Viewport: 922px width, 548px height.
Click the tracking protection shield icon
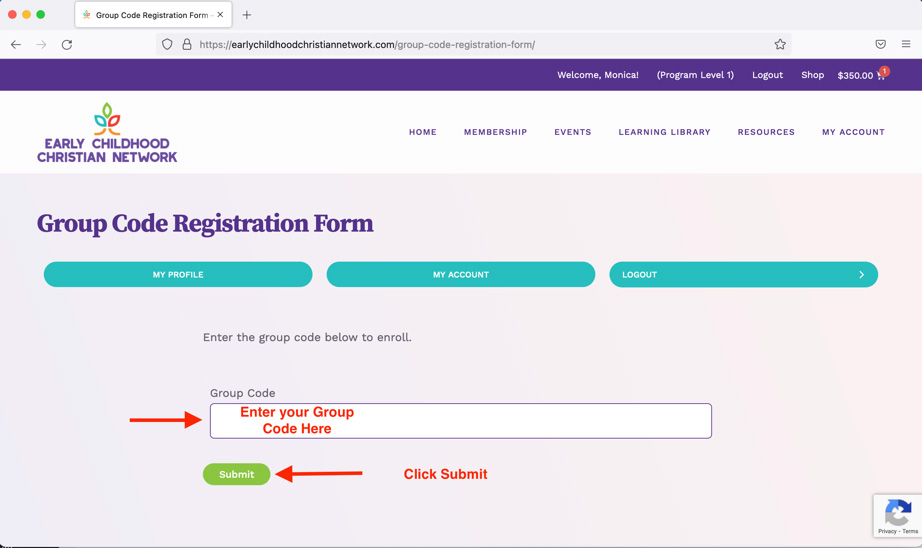tap(167, 44)
